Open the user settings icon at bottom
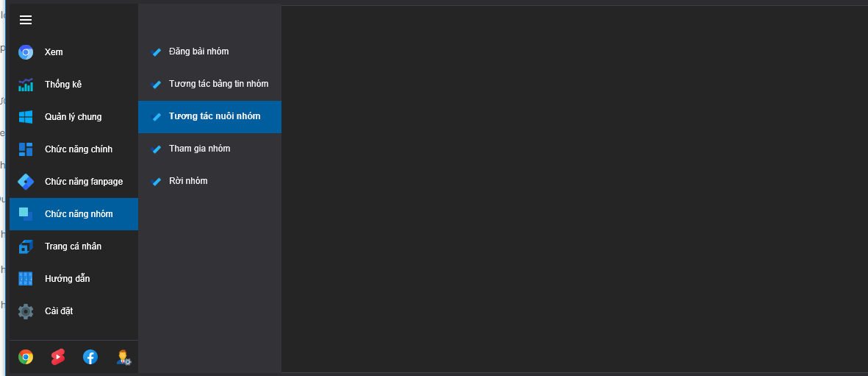 tap(123, 358)
